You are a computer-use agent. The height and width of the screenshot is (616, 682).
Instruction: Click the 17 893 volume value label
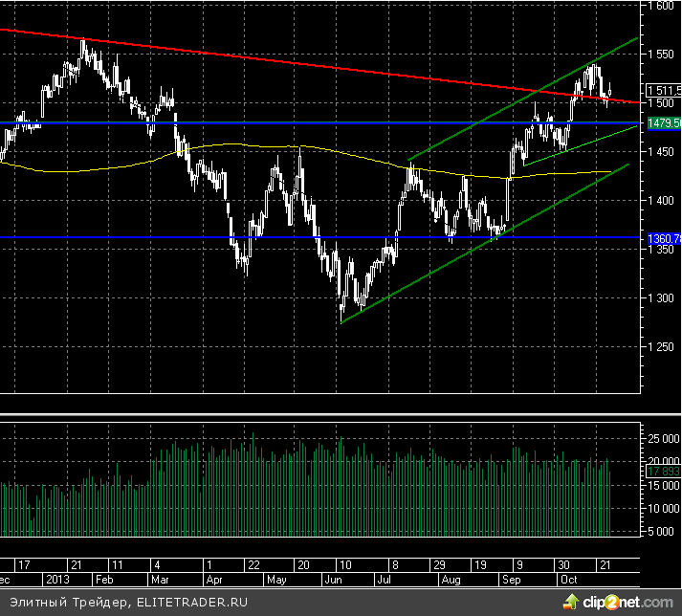coord(664,472)
